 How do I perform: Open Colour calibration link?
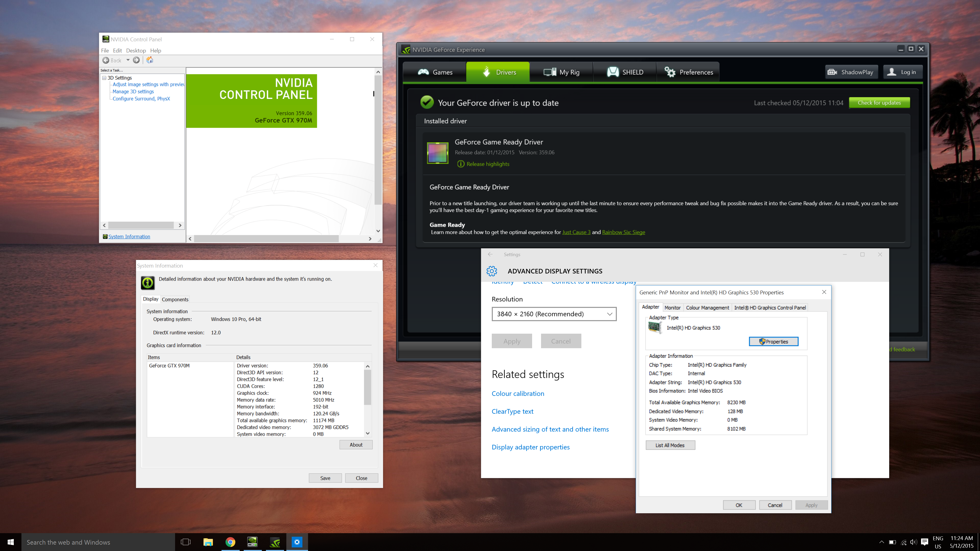[x=518, y=394]
